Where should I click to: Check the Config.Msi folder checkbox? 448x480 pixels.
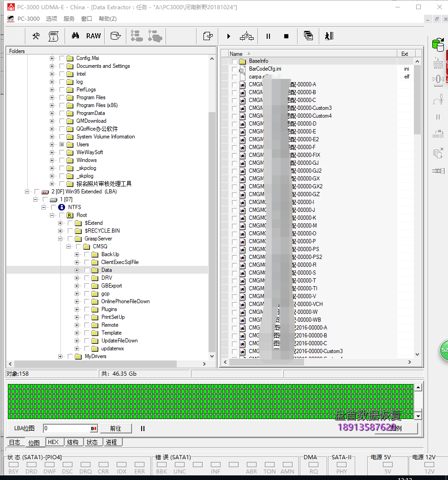[62, 58]
